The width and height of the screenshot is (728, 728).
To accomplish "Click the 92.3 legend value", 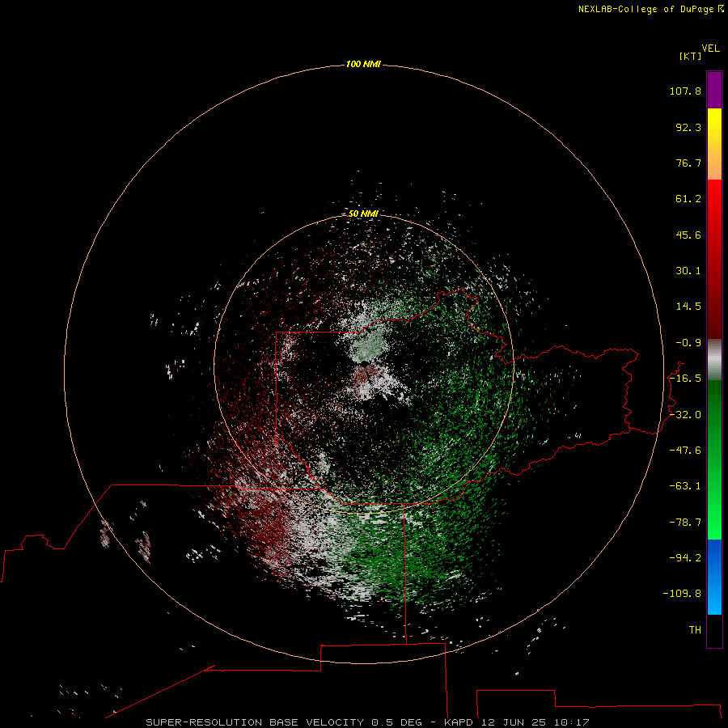I will click(x=688, y=127).
